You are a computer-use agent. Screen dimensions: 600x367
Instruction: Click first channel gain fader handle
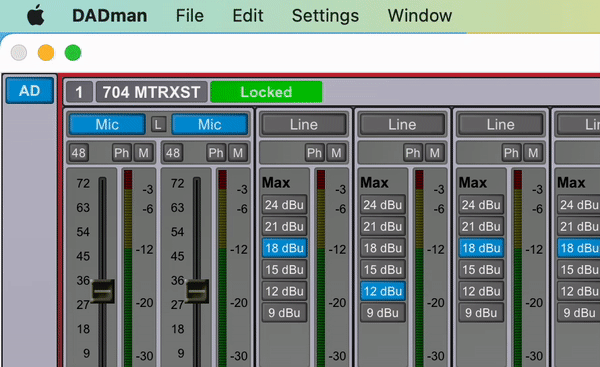(103, 291)
